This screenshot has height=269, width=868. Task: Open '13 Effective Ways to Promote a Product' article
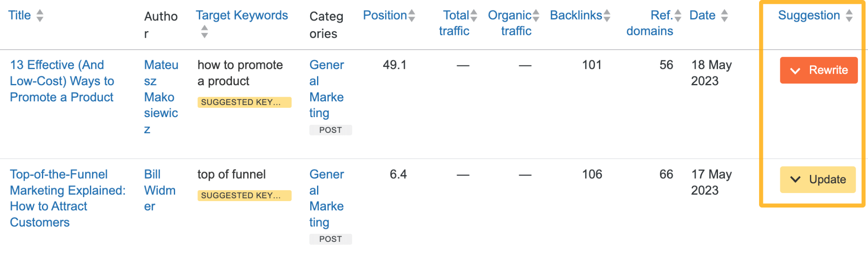pos(62,81)
